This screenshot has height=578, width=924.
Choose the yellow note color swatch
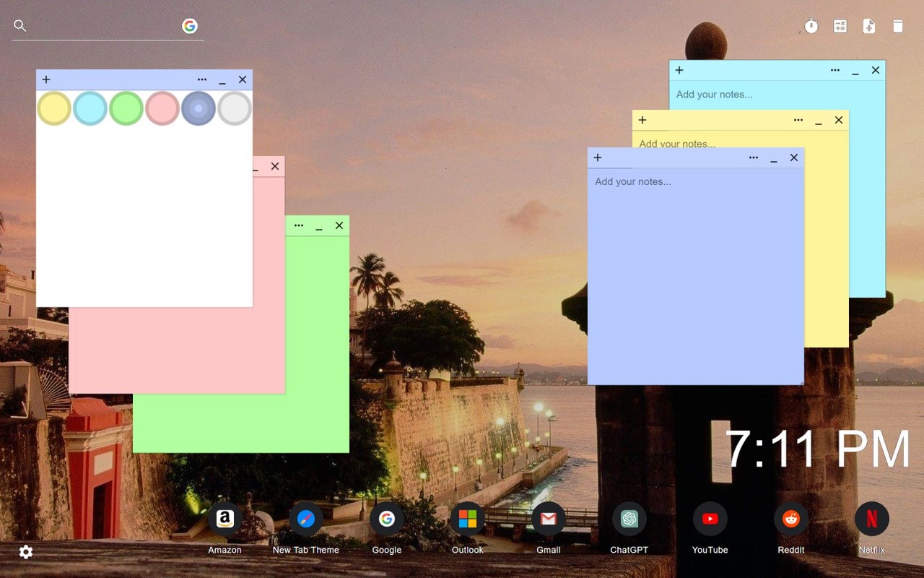tap(54, 108)
